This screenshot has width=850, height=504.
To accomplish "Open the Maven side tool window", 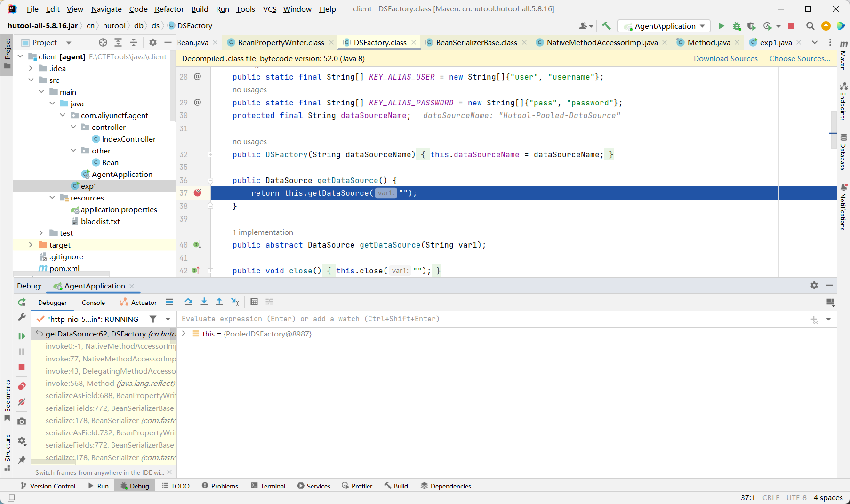I will (x=843, y=55).
